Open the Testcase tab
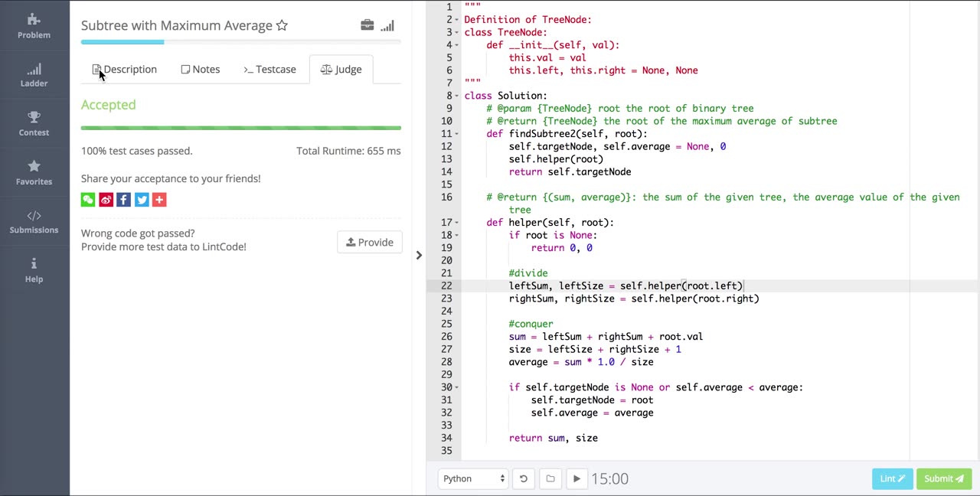Screen dimensions: 980x496 point(269,70)
